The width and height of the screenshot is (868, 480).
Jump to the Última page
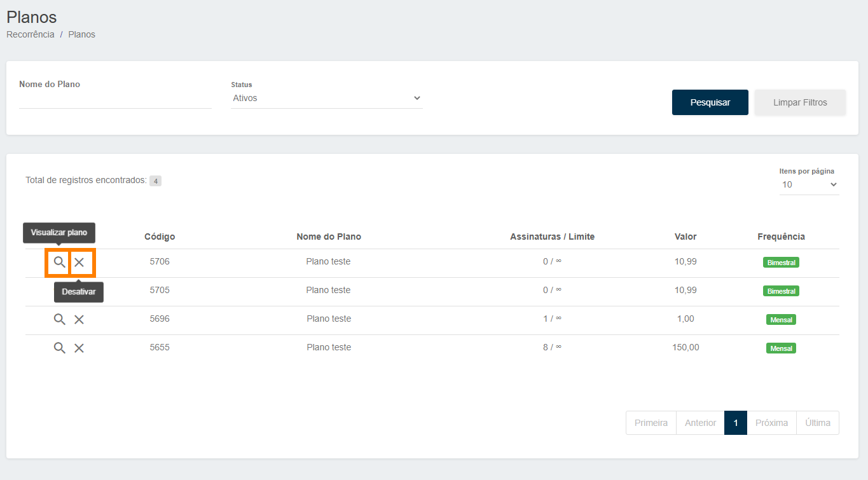817,423
